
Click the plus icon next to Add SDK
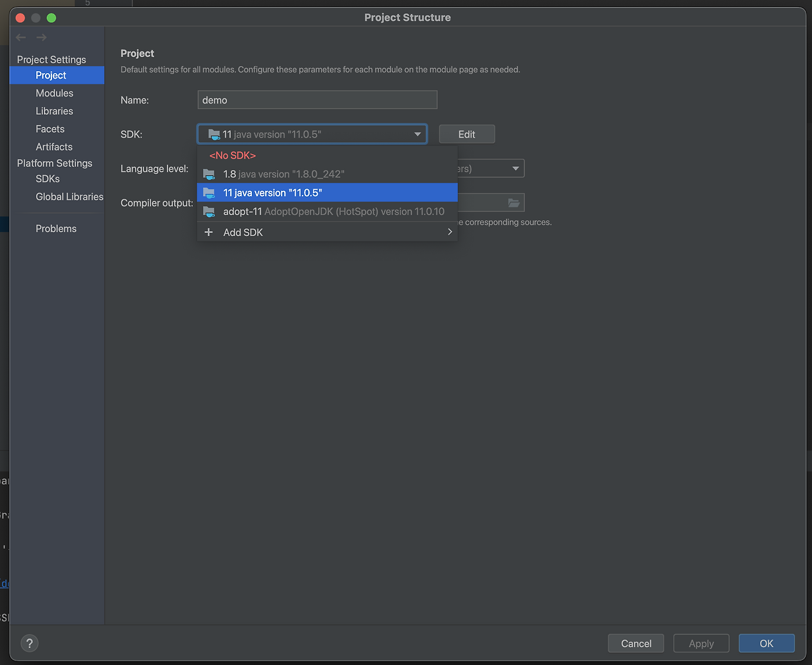[x=209, y=232]
